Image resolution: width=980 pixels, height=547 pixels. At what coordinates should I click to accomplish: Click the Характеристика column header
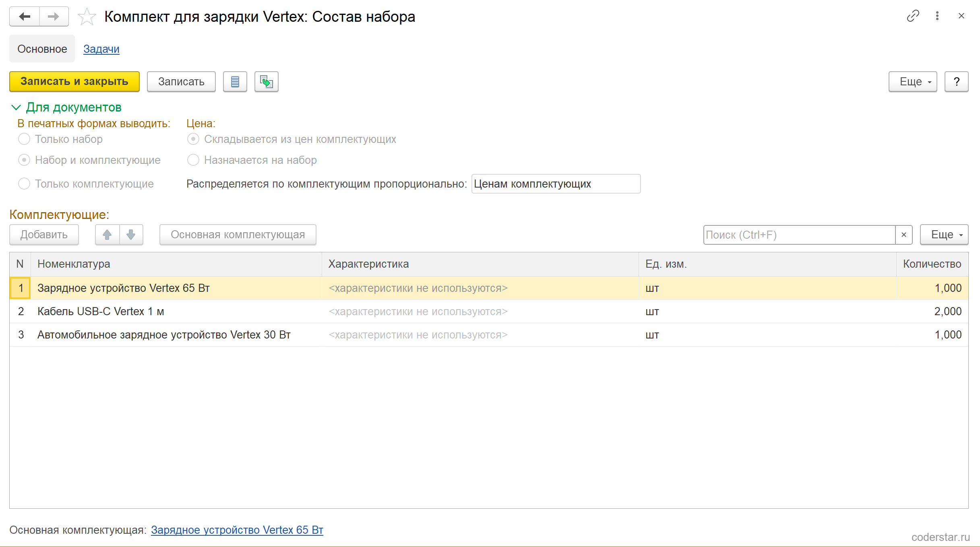[480, 264]
